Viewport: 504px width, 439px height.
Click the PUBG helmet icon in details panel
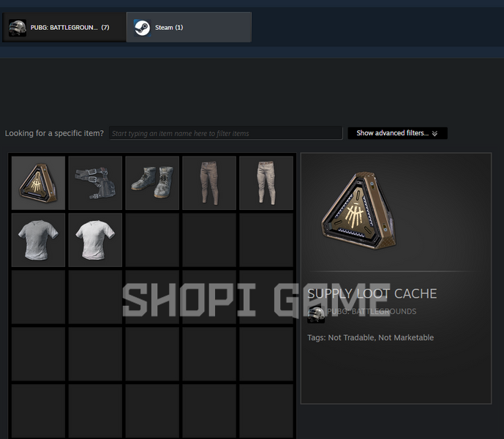pos(316,315)
